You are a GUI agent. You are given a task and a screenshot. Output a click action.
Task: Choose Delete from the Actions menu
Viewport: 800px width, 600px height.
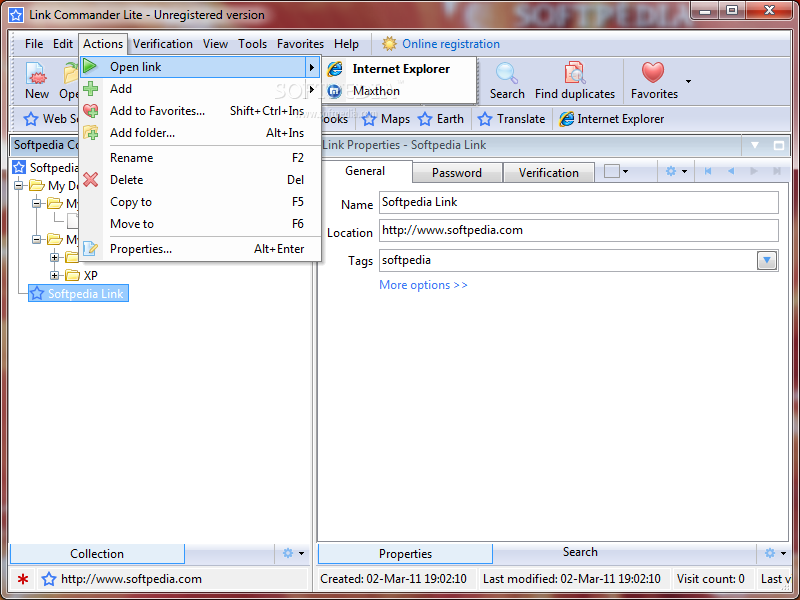(x=200, y=180)
